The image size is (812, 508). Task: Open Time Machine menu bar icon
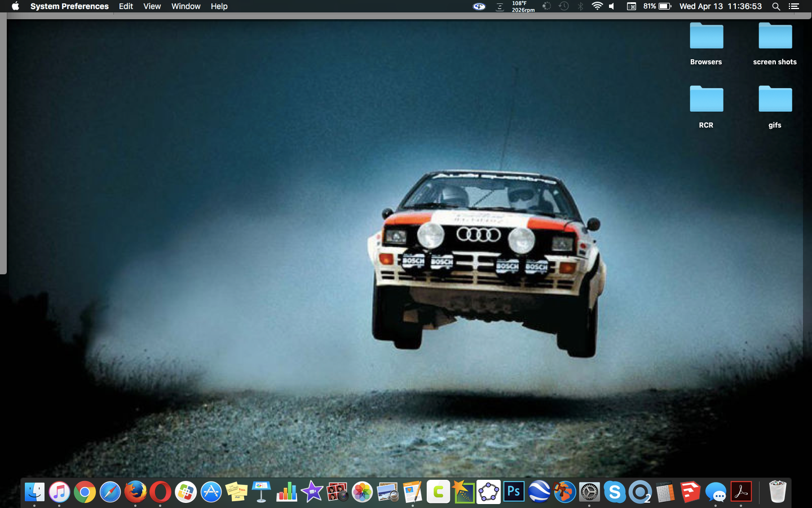click(563, 6)
